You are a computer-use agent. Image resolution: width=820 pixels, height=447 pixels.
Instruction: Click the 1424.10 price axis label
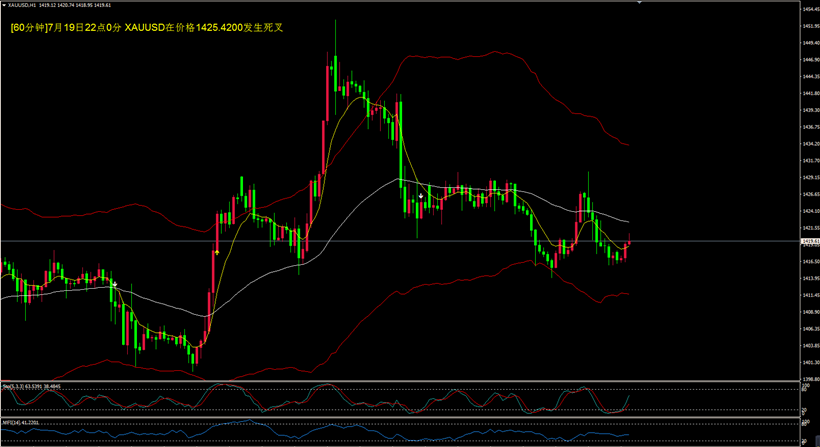click(x=811, y=211)
